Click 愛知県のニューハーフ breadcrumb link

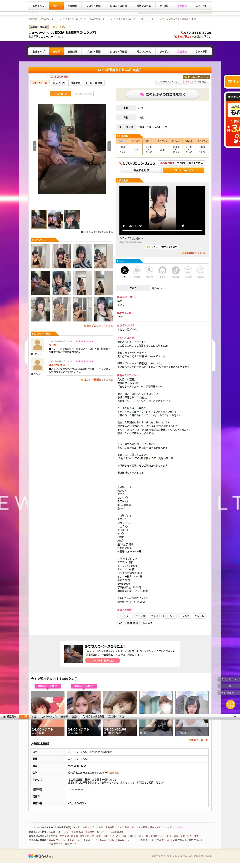[51, 19]
